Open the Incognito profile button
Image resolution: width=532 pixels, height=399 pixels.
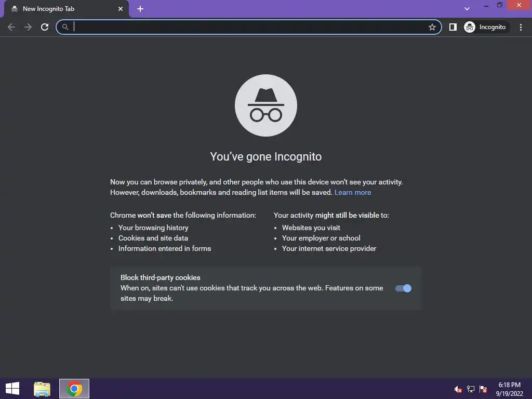(x=485, y=27)
